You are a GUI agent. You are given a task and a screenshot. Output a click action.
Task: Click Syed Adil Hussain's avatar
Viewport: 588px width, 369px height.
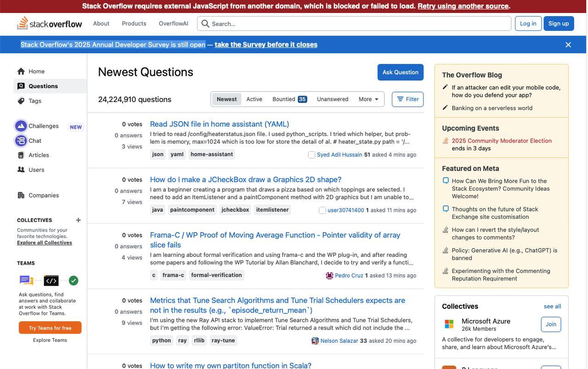tap(311, 155)
